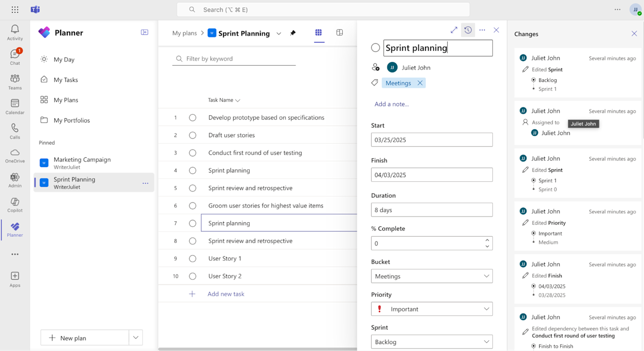
Task: Click the New plan button
Action: pyautogui.click(x=85, y=338)
